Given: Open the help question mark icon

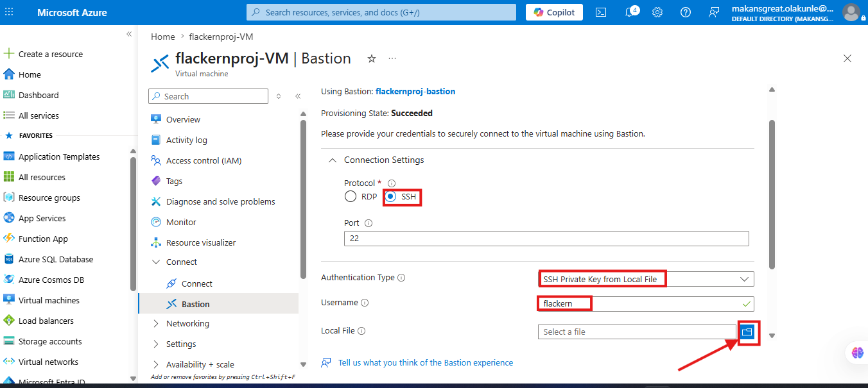Looking at the screenshot, I should (x=686, y=12).
